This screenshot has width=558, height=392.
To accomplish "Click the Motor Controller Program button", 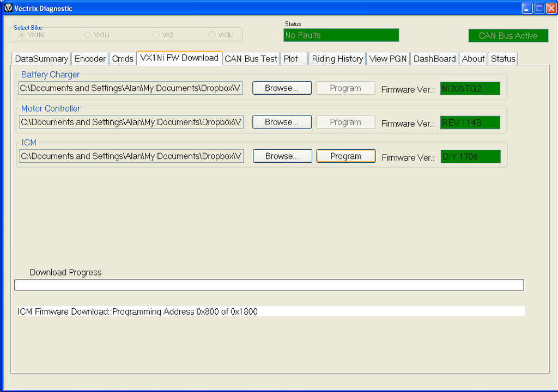I will click(x=345, y=122).
